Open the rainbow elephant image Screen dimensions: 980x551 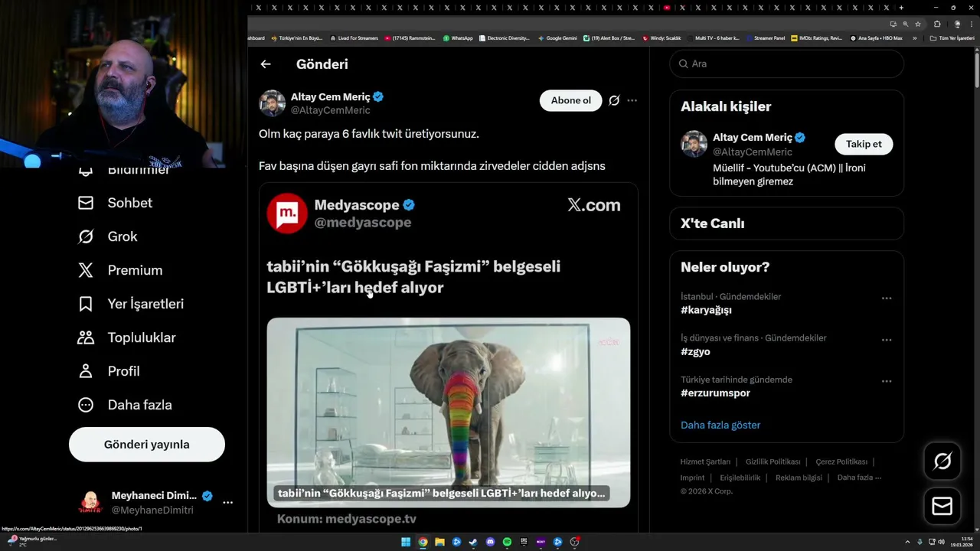coord(449,412)
